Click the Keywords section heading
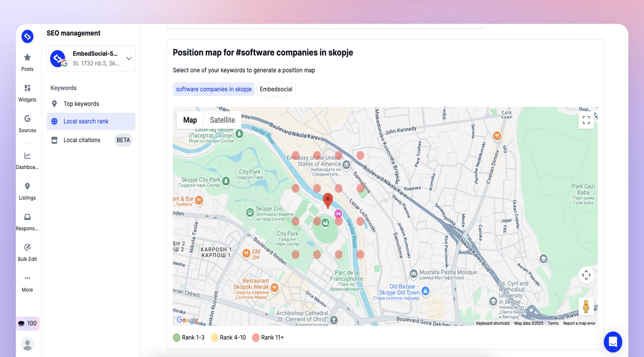The width and height of the screenshot is (644, 357). pos(64,88)
